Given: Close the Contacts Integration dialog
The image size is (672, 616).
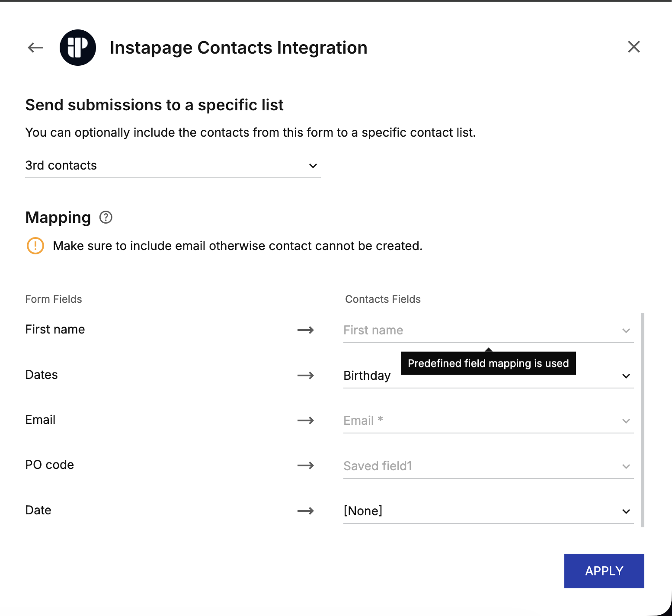Looking at the screenshot, I should (x=634, y=47).
